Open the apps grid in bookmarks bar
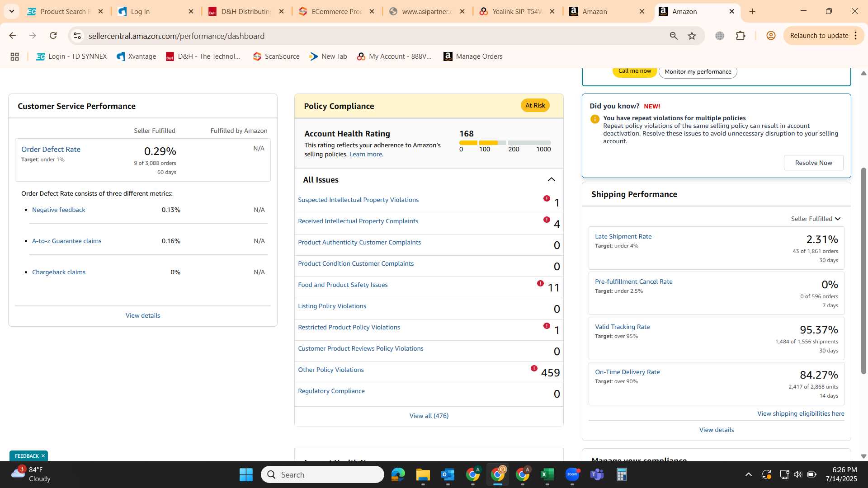The width and height of the screenshot is (868, 488). (x=14, y=56)
